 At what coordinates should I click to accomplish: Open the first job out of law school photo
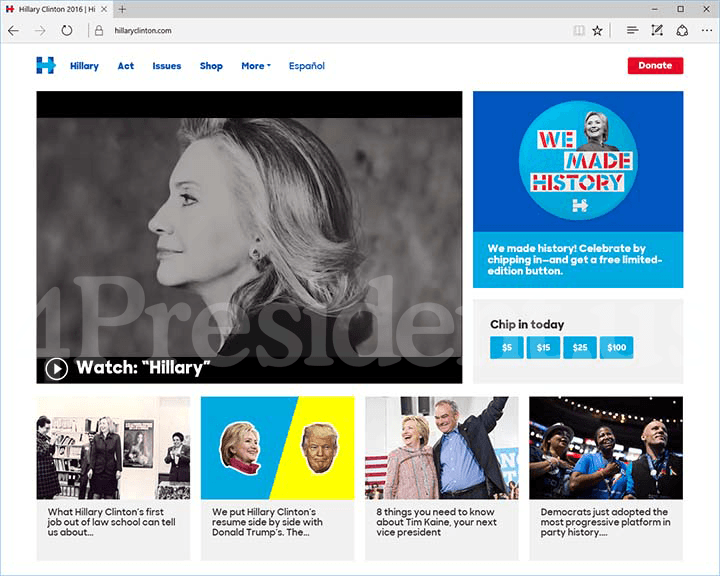pos(113,448)
